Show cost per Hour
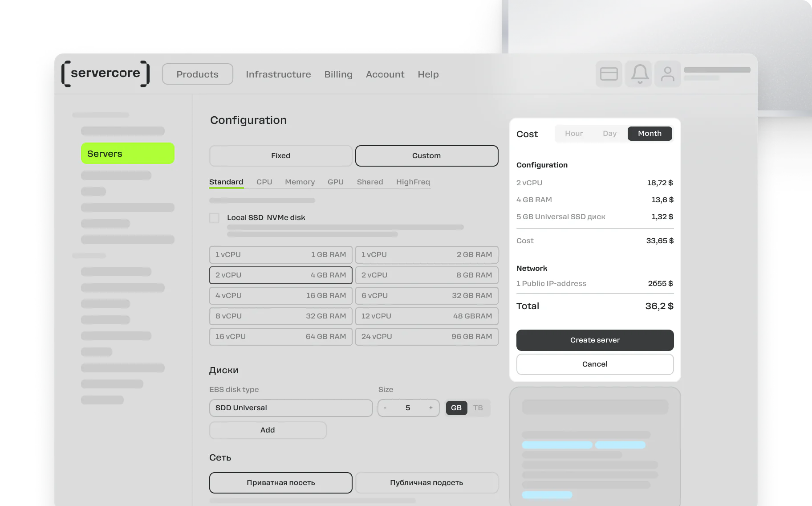The image size is (812, 506). point(574,134)
